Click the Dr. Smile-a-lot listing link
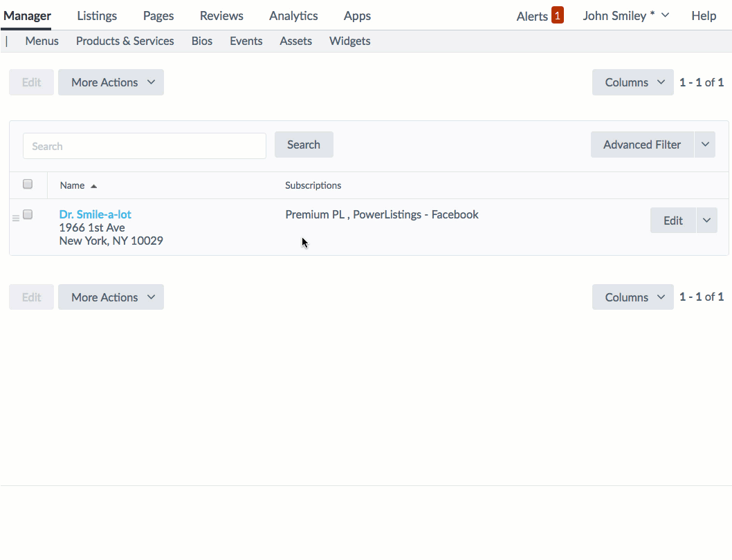732x560 pixels. pos(95,214)
